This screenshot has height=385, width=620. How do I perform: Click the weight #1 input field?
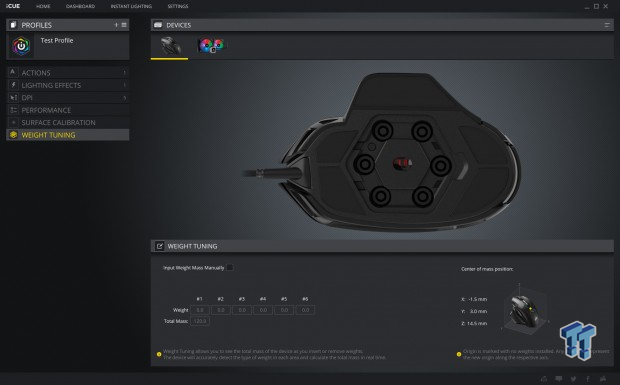(x=200, y=310)
